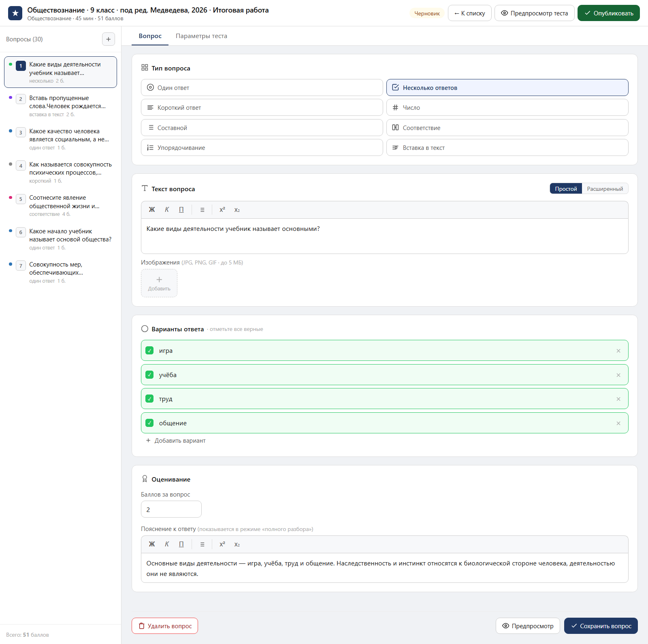
Task: Select the «Число» question type
Action: (x=507, y=107)
